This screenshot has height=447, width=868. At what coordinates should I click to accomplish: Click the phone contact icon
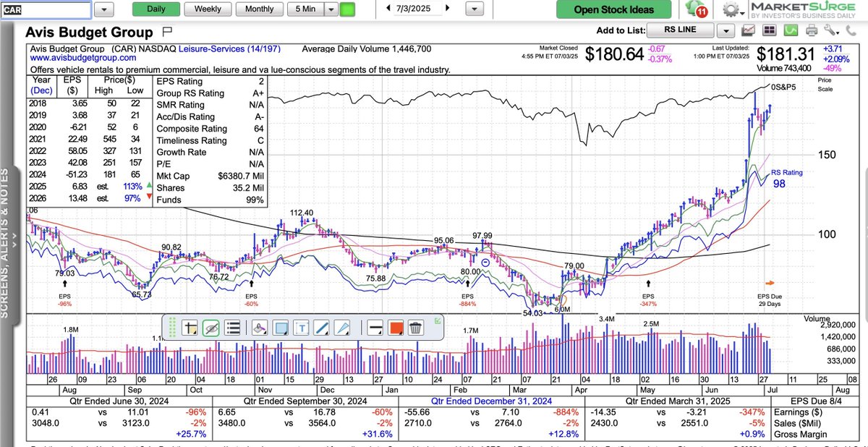pos(850,31)
